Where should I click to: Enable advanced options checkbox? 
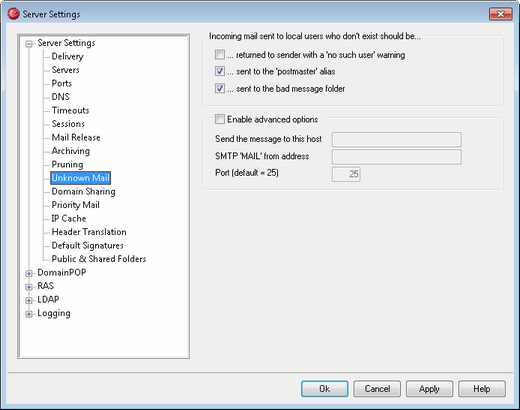(x=220, y=119)
